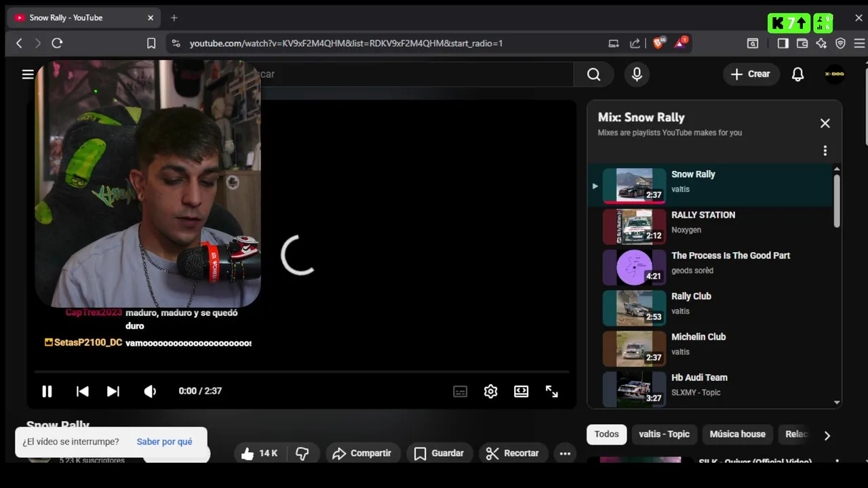This screenshot has height=488, width=868.
Task: Open the cast media icon in address bar
Action: pyautogui.click(x=614, y=43)
